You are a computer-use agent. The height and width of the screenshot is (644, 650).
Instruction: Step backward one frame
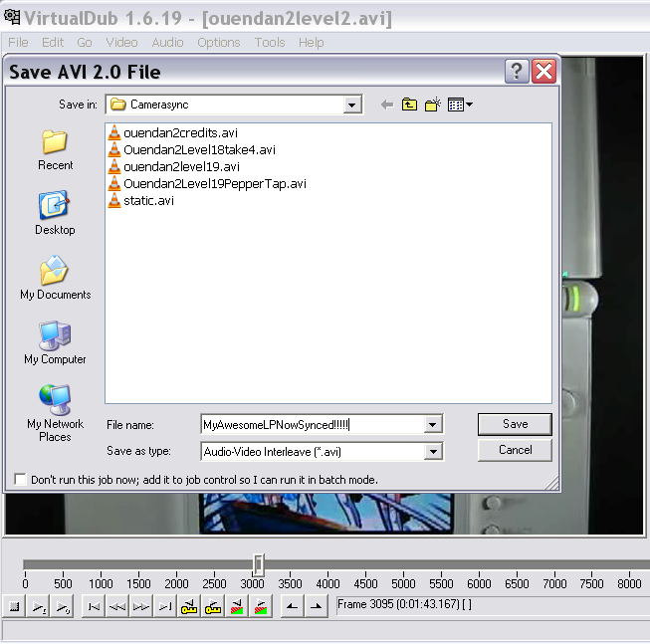(x=117, y=607)
